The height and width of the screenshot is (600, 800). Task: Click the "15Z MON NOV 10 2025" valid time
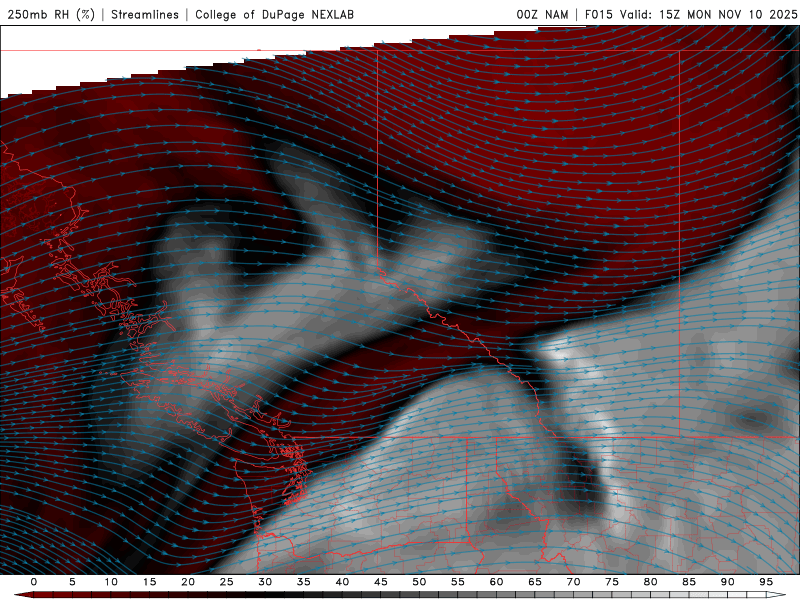click(728, 14)
